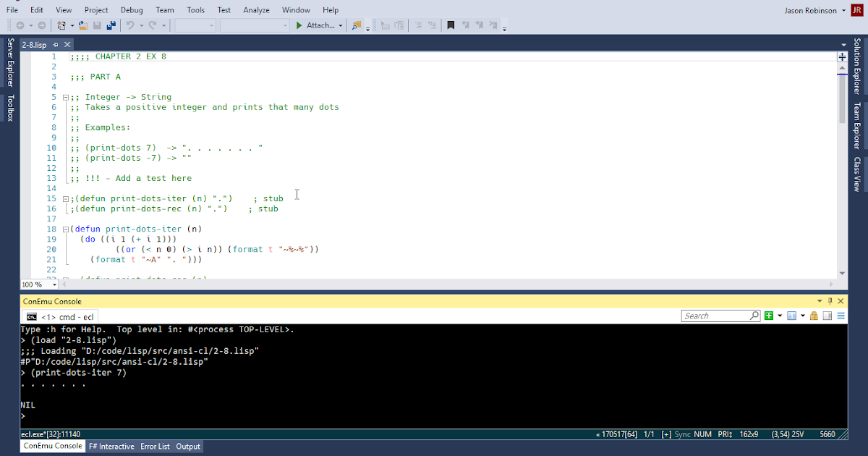Click the ConEmu active console list icon
The width and height of the screenshot is (868, 456).
791,316
